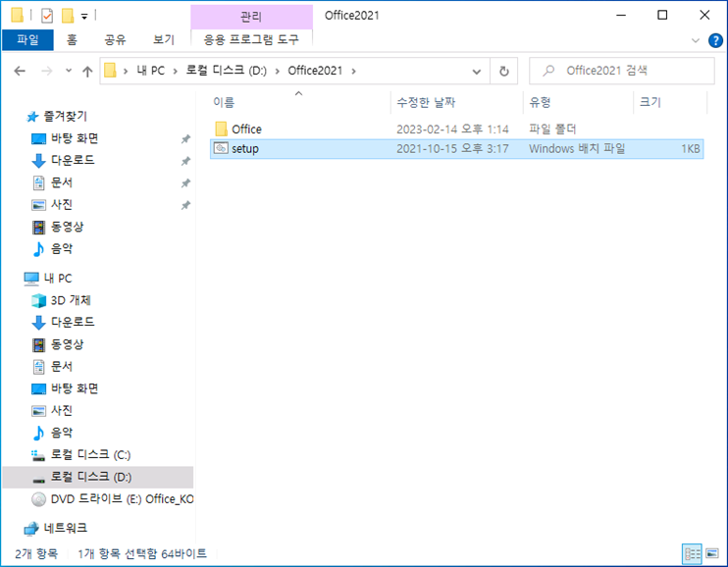The height and width of the screenshot is (567, 728).
Task: Refresh the Office2021 folder view
Action: [x=503, y=71]
